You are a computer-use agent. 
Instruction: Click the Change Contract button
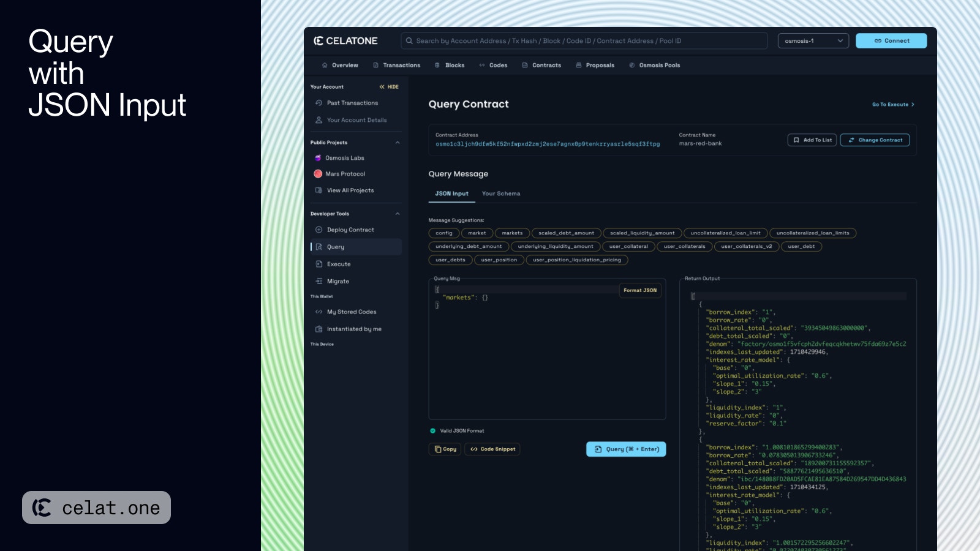coord(875,140)
